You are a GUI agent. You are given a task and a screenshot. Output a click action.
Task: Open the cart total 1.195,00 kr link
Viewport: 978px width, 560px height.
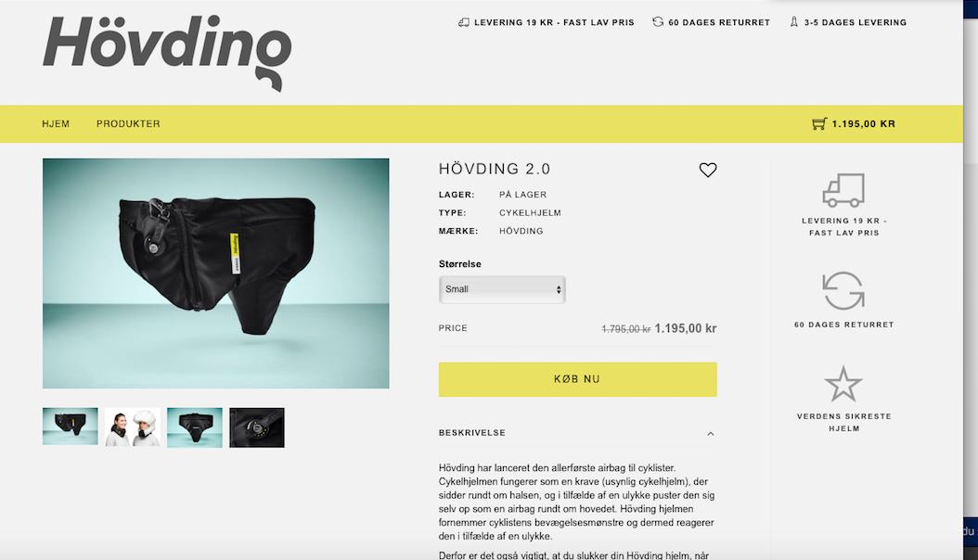(863, 124)
